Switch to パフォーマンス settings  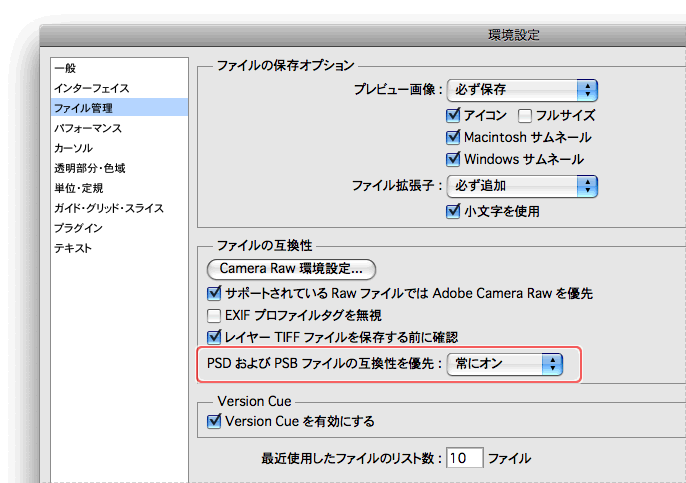point(119,128)
